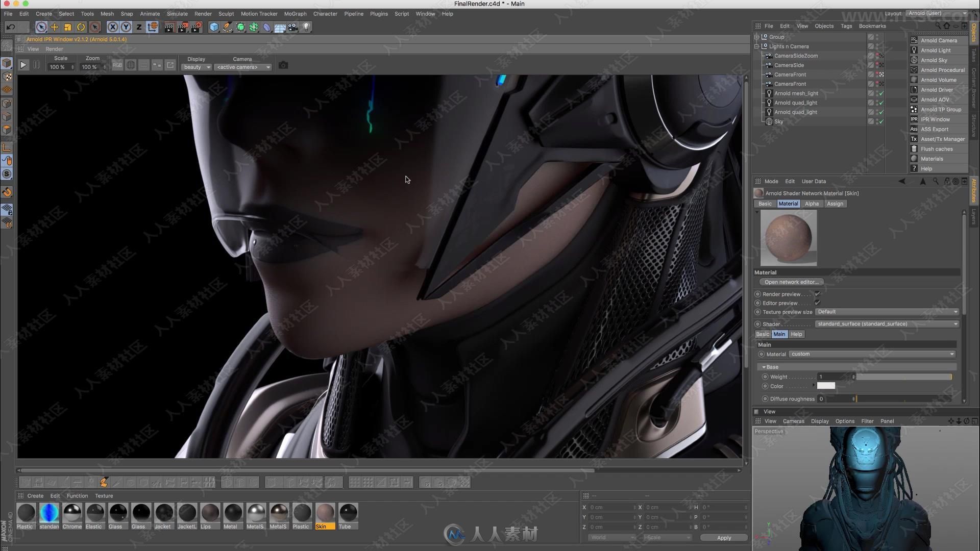Open the IPR window View menu
Viewport: 980px width, 551px height.
click(x=33, y=49)
